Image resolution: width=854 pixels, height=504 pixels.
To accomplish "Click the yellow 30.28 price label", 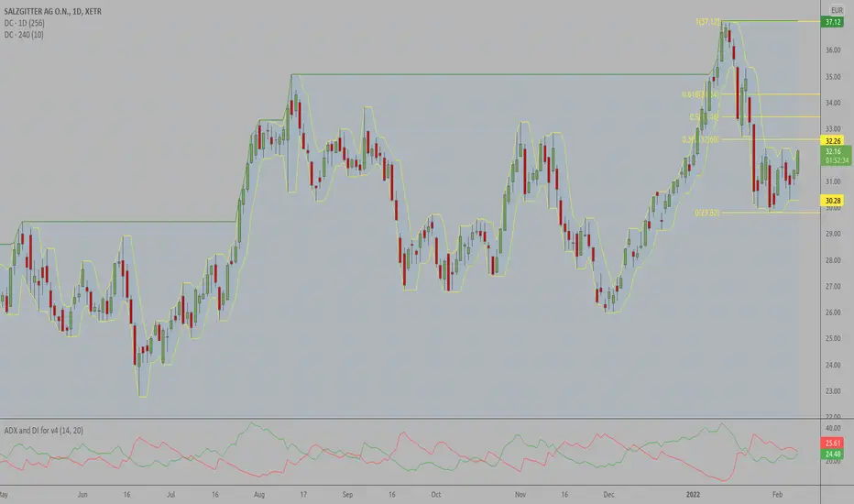I will coord(833,201).
